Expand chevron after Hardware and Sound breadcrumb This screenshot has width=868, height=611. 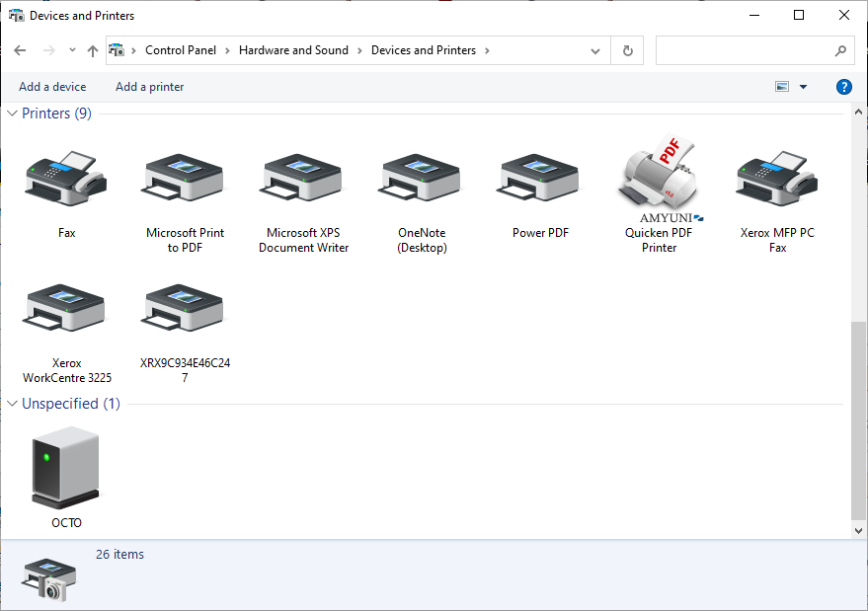click(359, 51)
